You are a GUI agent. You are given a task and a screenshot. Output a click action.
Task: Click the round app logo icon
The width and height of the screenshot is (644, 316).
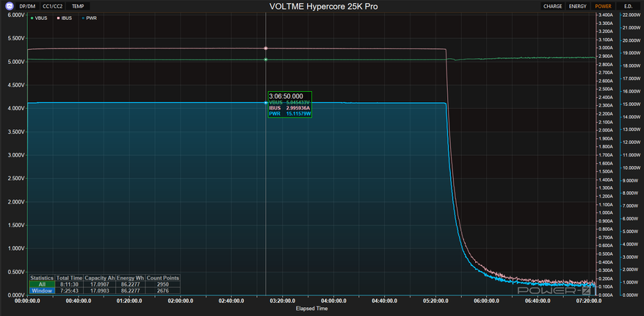(x=9, y=6)
